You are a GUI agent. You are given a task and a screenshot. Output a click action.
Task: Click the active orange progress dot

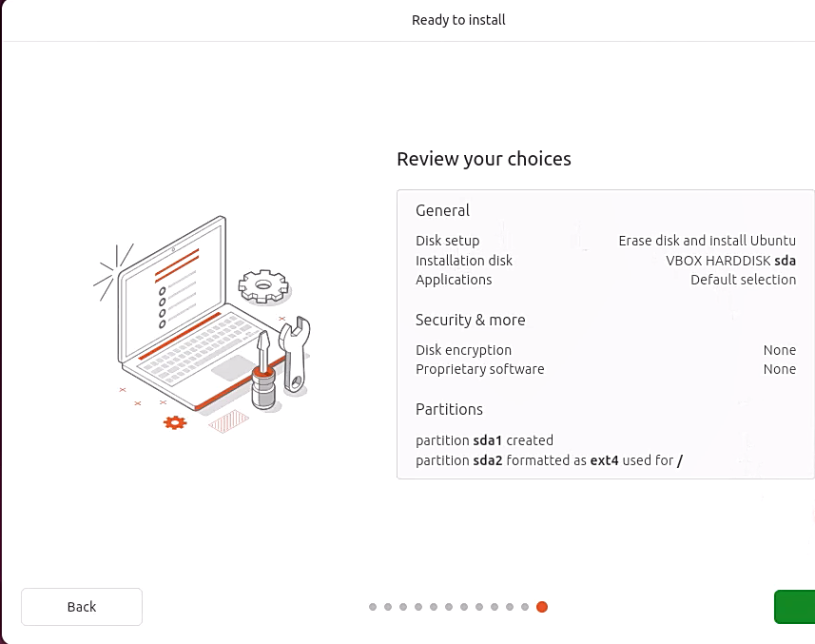542,607
